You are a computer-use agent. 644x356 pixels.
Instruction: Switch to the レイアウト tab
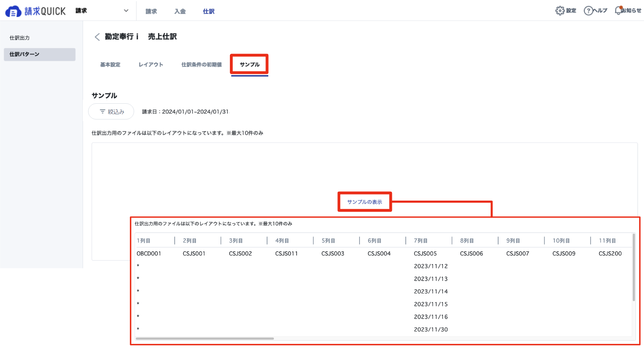pos(151,65)
